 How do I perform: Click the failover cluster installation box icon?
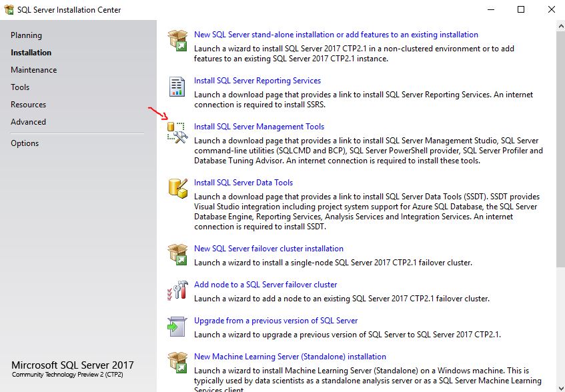point(177,254)
